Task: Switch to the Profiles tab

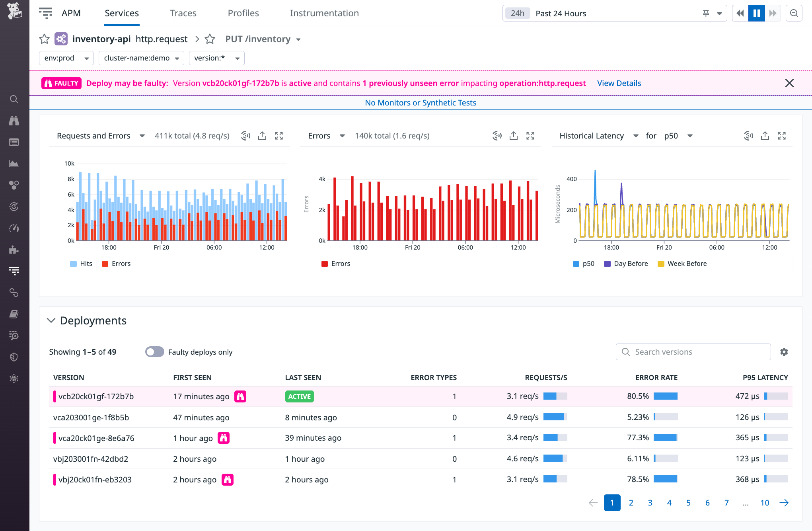Action: (x=243, y=13)
